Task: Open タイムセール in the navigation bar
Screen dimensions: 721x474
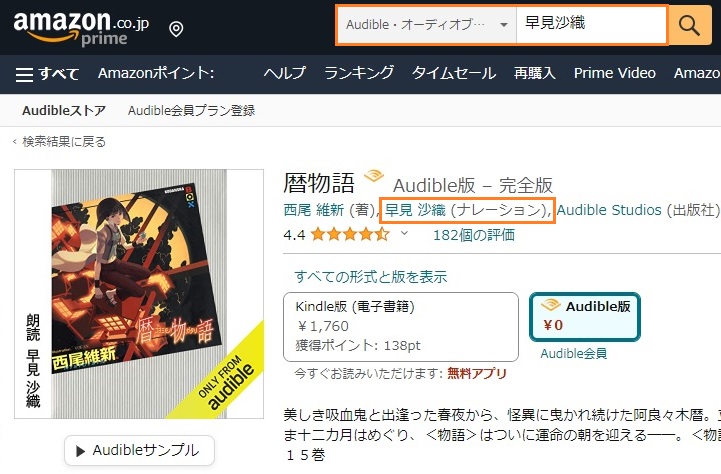Action: pos(454,73)
